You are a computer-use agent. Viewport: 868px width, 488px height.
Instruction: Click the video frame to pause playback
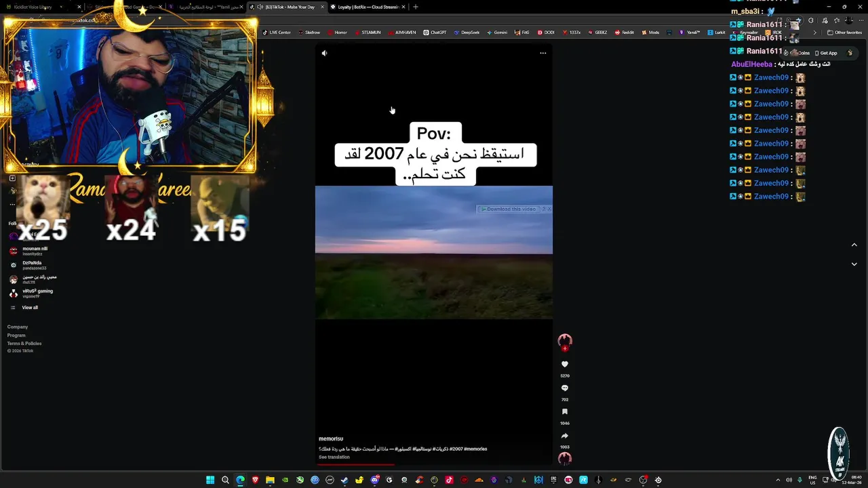click(433, 252)
